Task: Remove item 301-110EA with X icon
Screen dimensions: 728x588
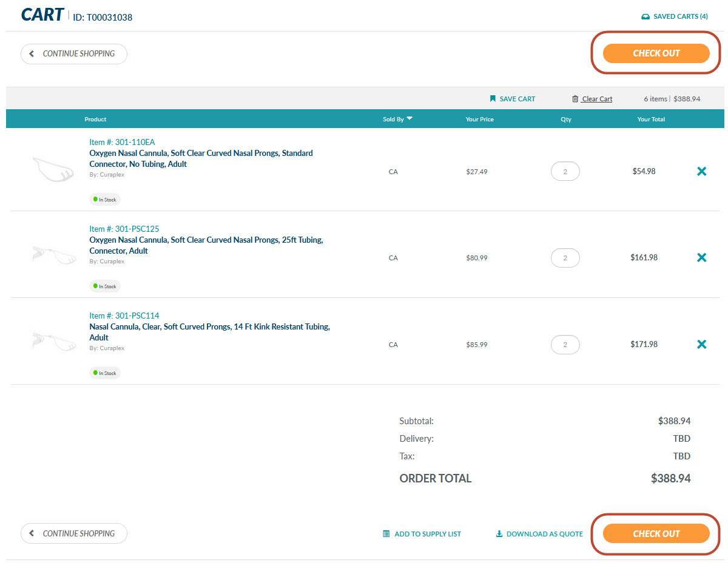Action: (701, 172)
